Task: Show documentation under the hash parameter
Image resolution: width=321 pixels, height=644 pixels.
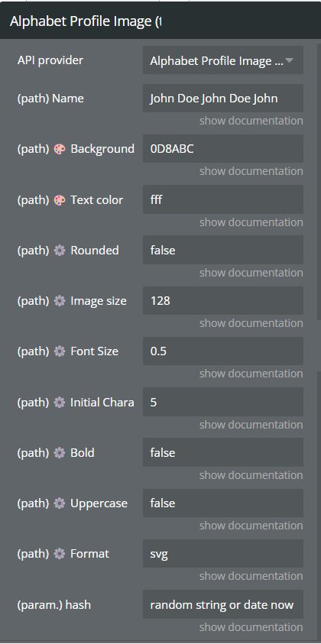Action: pyautogui.click(x=251, y=627)
